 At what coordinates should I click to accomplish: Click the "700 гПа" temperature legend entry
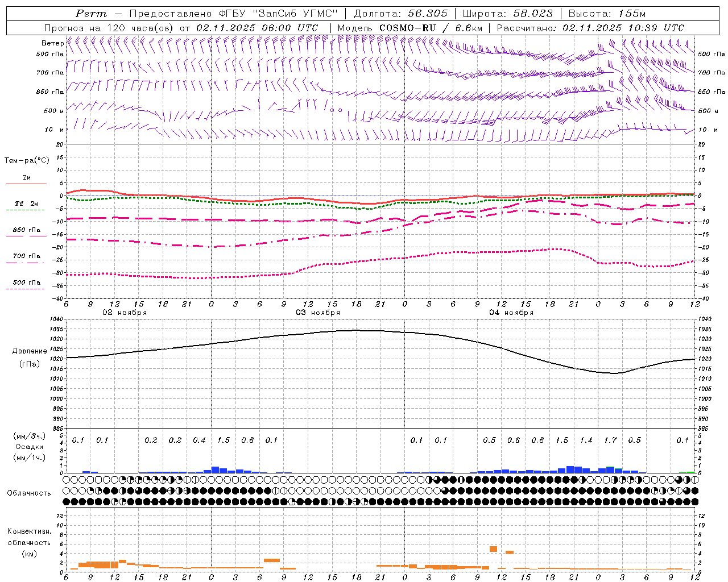pyautogui.click(x=27, y=256)
